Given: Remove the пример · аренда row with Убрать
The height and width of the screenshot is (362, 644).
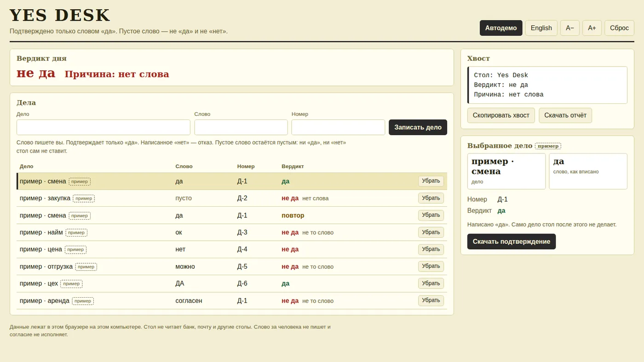Looking at the screenshot, I should pyautogui.click(x=431, y=300).
